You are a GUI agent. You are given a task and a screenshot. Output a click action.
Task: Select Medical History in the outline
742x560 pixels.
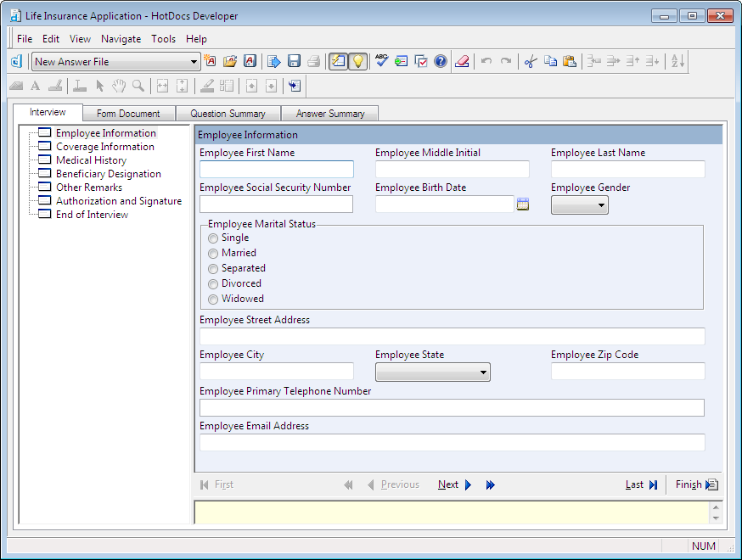click(x=92, y=160)
